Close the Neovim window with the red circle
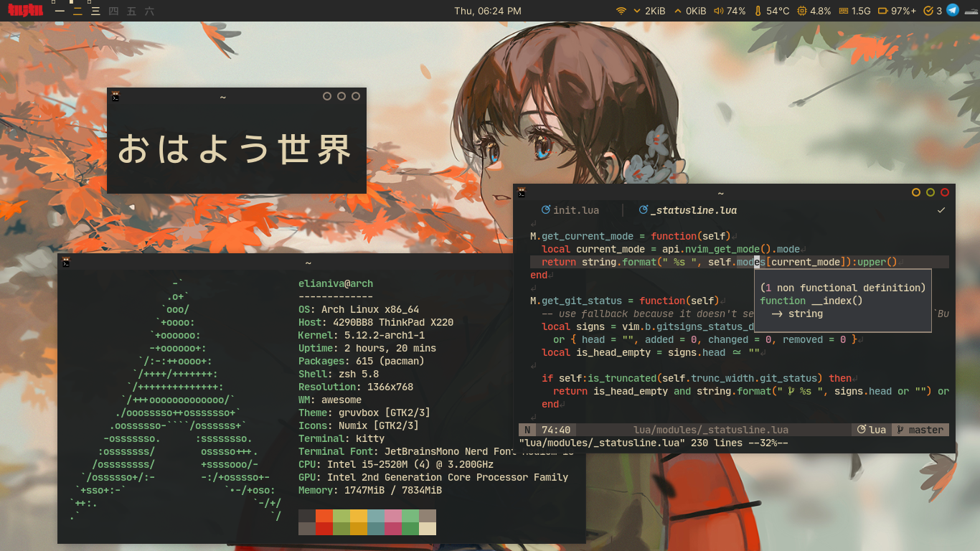 point(945,192)
